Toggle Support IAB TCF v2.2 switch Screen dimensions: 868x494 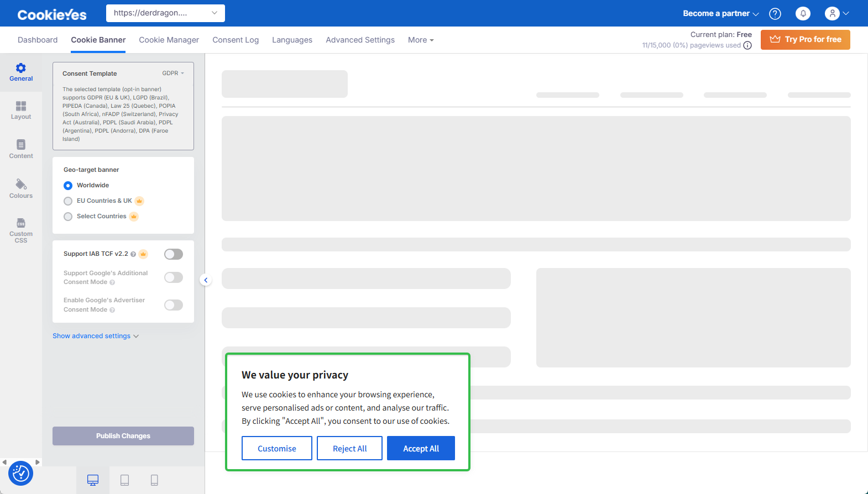click(174, 254)
